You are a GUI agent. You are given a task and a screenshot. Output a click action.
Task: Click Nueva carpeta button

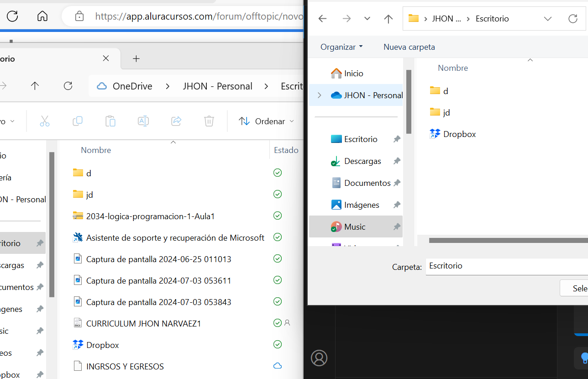(409, 47)
